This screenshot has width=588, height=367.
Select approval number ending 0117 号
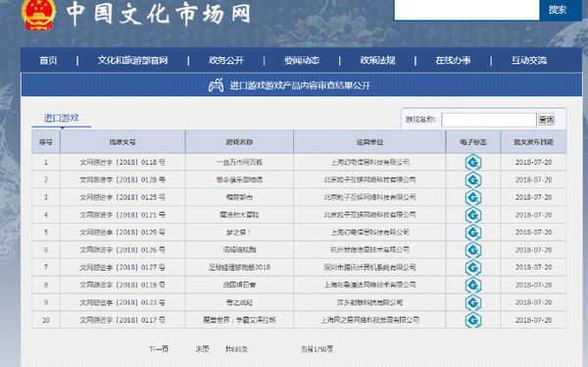tap(122, 320)
